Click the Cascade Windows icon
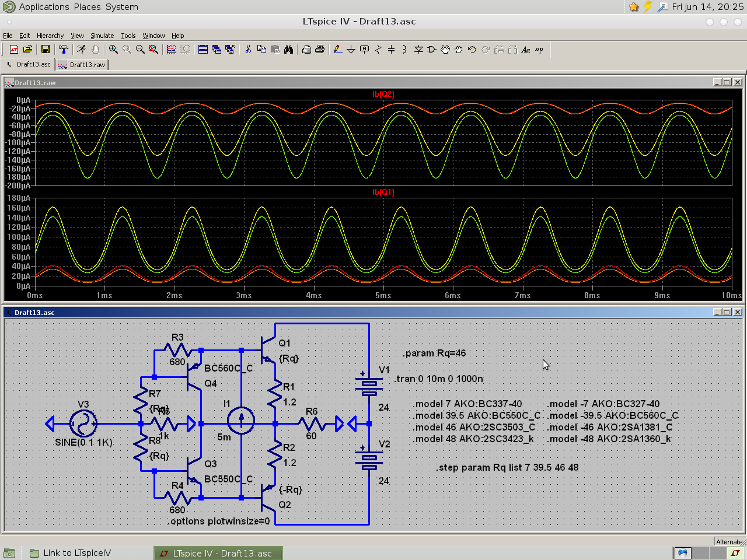The width and height of the screenshot is (747, 560). (x=217, y=50)
